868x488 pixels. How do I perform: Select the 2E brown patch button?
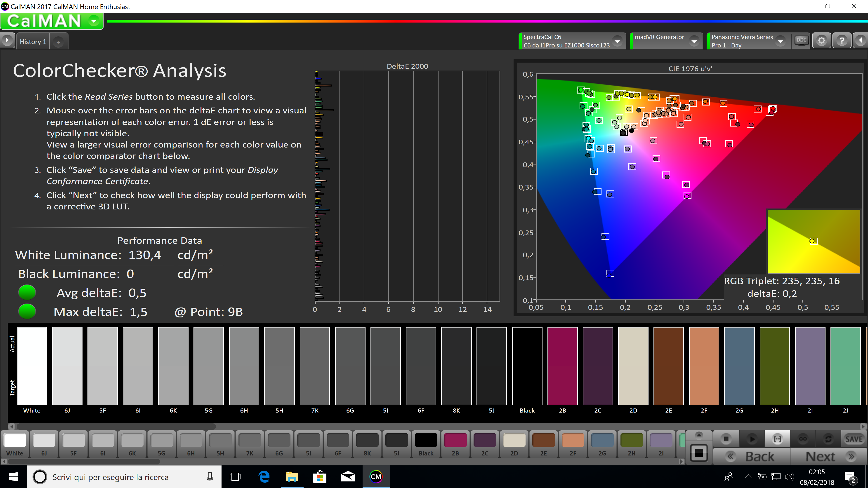click(543, 444)
